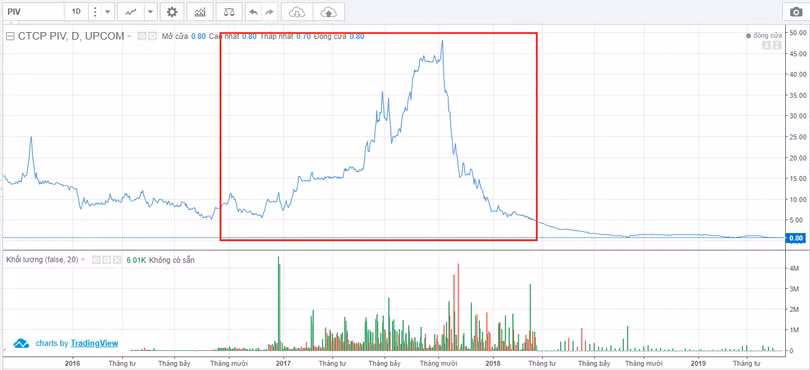Open Khối lượng indicator format settings

point(106,260)
